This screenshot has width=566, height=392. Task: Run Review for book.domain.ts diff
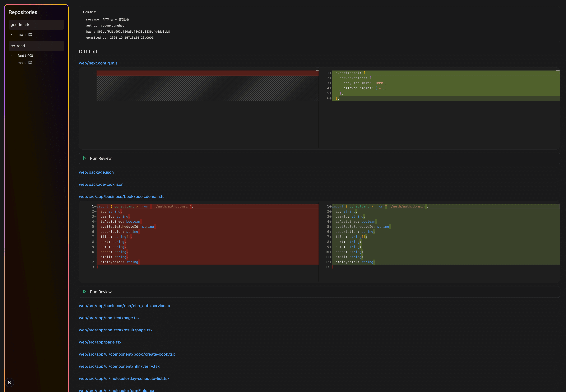[x=101, y=292]
